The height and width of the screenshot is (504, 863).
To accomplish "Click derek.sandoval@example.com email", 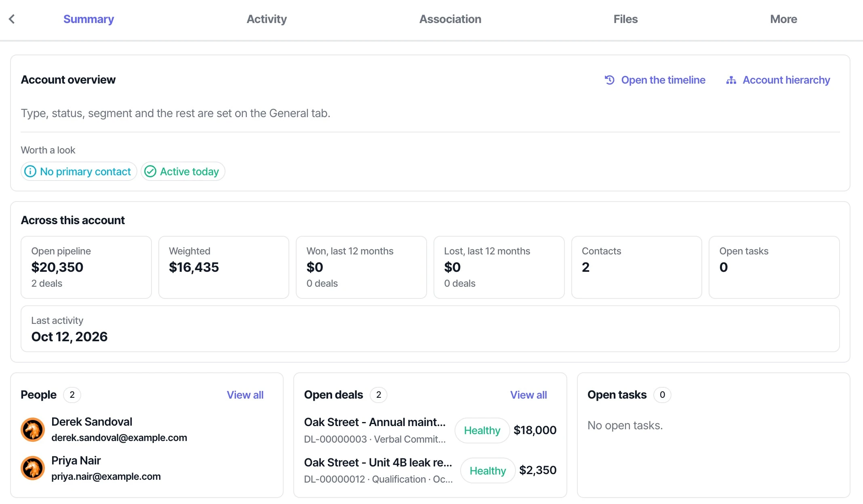I will point(119,438).
